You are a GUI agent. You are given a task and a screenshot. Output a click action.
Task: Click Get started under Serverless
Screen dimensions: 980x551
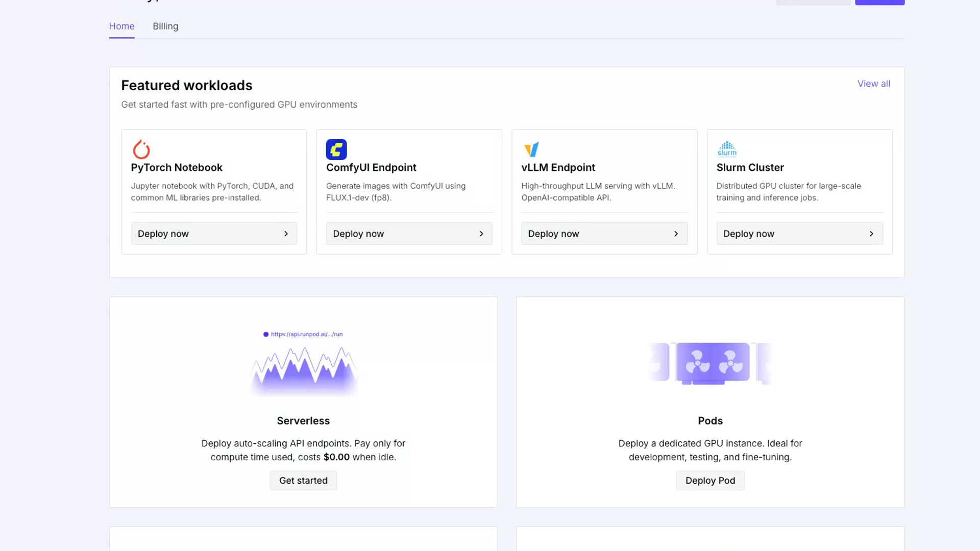(303, 481)
